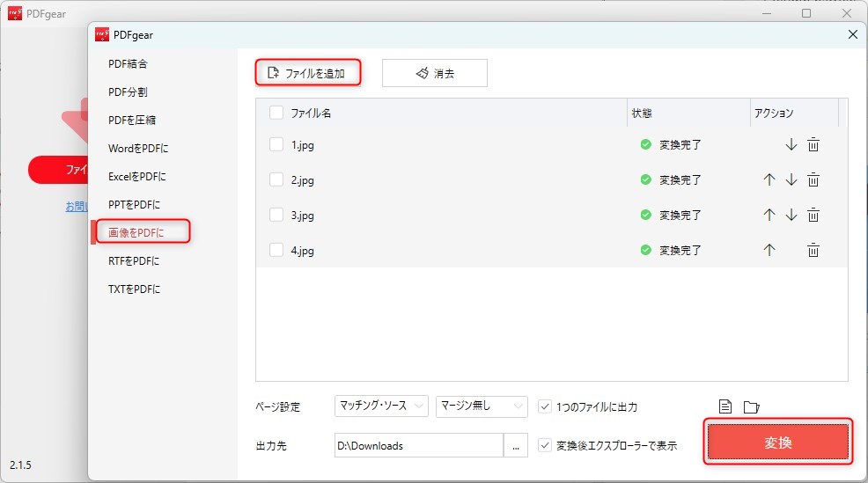This screenshot has width=868, height=483.
Task: Select the 1.jpg file name
Action: (302, 145)
